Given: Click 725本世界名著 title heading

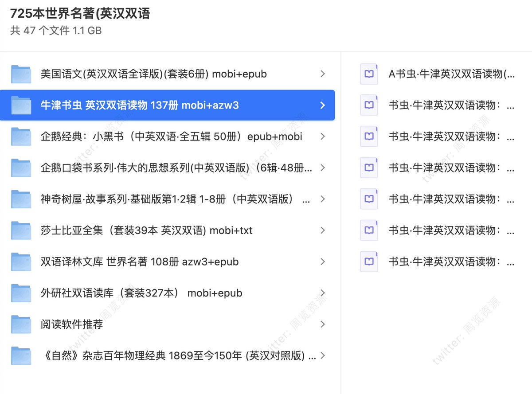Looking at the screenshot, I should pos(80,14).
